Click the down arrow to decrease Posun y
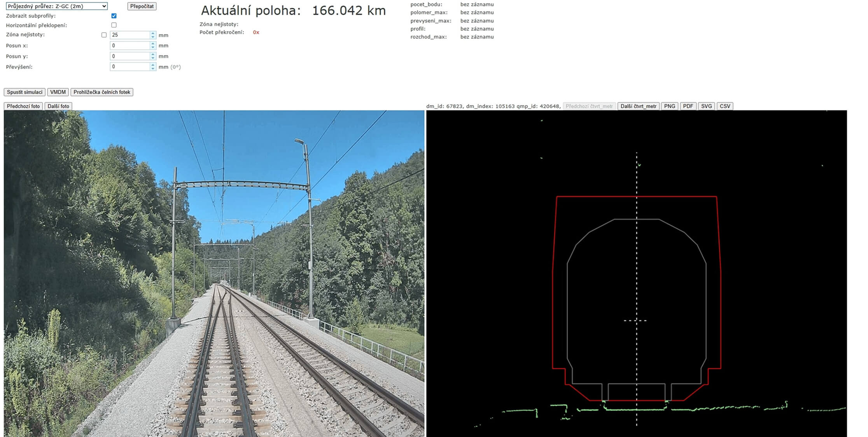The image size is (868, 437). [x=153, y=58]
